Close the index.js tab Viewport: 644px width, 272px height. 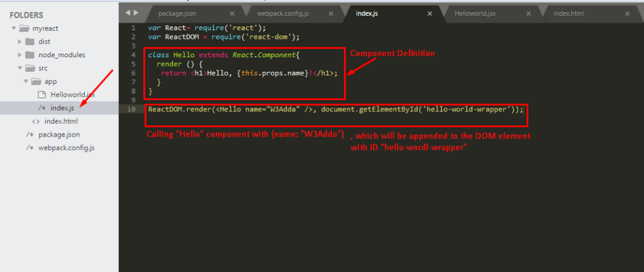coord(430,14)
